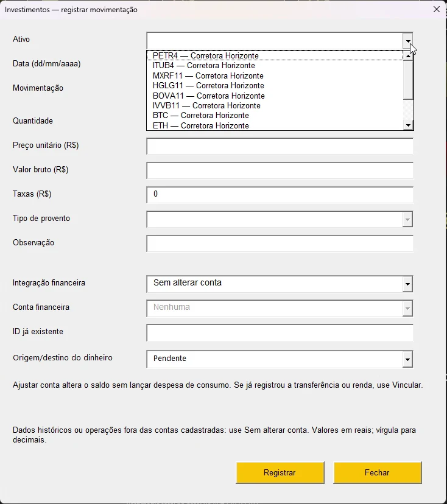Viewport: 447px width, 504px height.
Task: Select ETH — Corretora Horizonte item
Action: pyautogui.click(x=275, y=125)
